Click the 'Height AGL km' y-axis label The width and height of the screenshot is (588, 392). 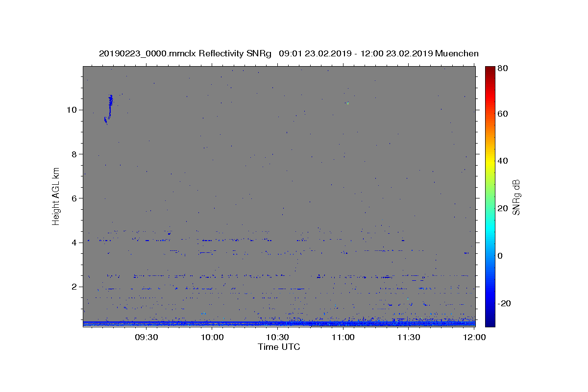[56, 196]
